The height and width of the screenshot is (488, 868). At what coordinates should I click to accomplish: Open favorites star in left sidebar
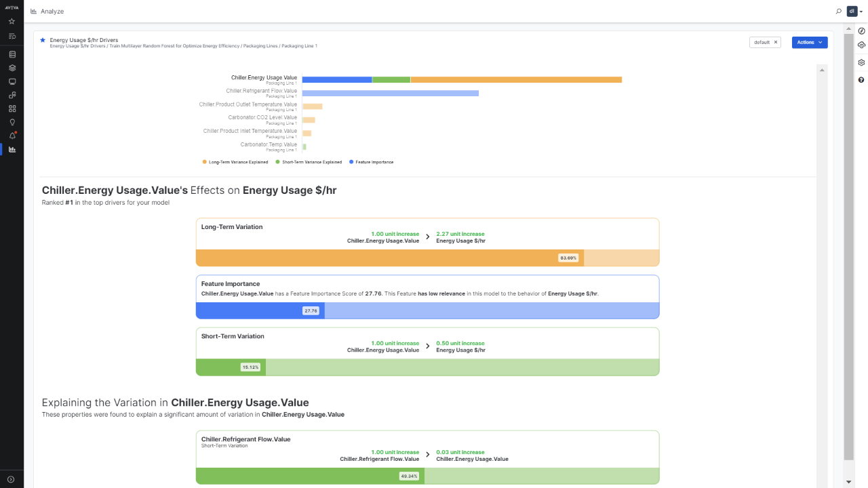pyautogui.click(x=12, y=22)
